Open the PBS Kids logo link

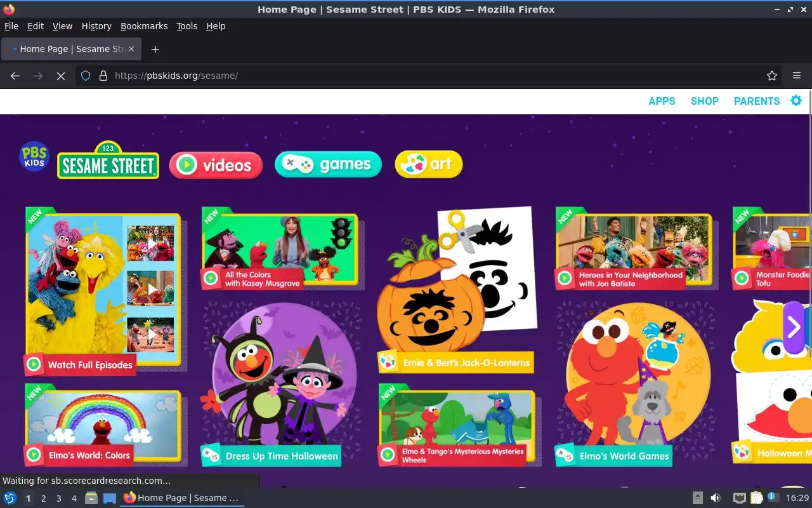click(34, 157)
